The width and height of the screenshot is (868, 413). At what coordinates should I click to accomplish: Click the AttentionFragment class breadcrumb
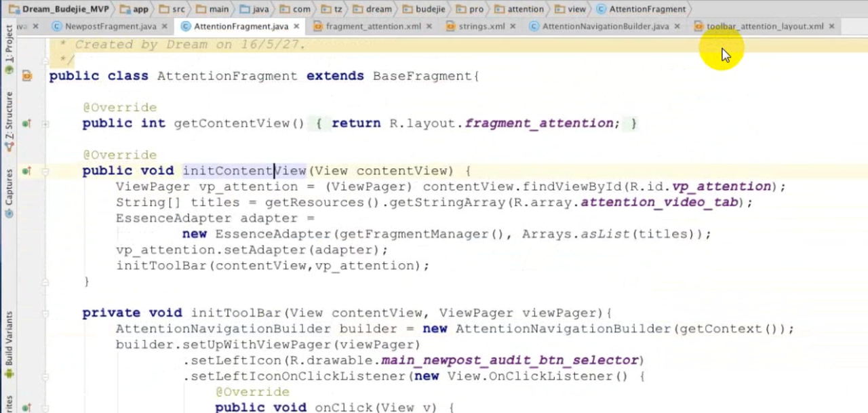point(641,9)
